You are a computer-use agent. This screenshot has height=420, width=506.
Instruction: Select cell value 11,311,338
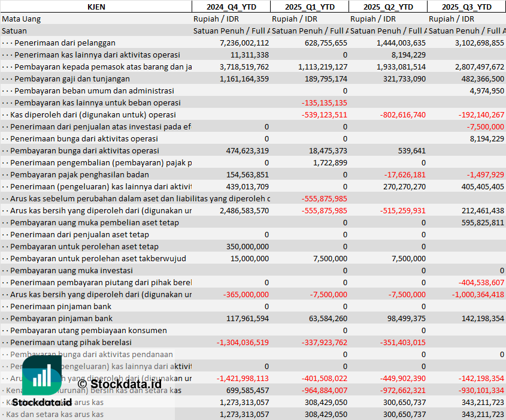250,55
